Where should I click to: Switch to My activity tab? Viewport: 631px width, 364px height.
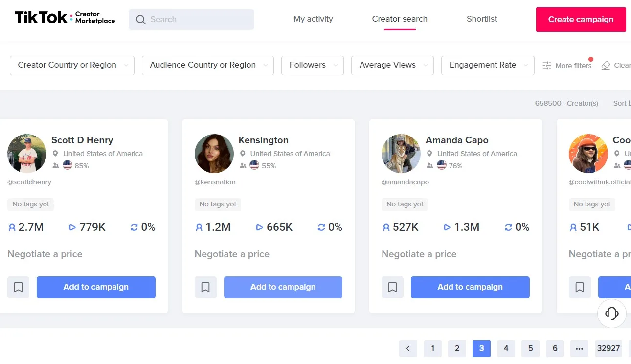pyautogui.click(x=313, y=19)
